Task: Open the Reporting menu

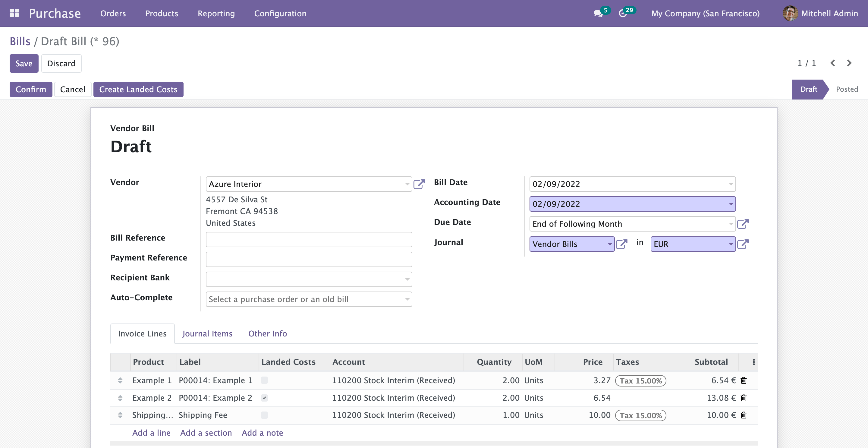Action: pos(216,14)
